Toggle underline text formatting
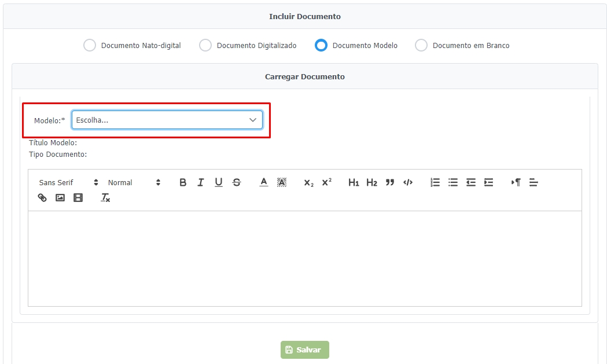The width and height of the screenshot is (607, 364). (219, 182)
